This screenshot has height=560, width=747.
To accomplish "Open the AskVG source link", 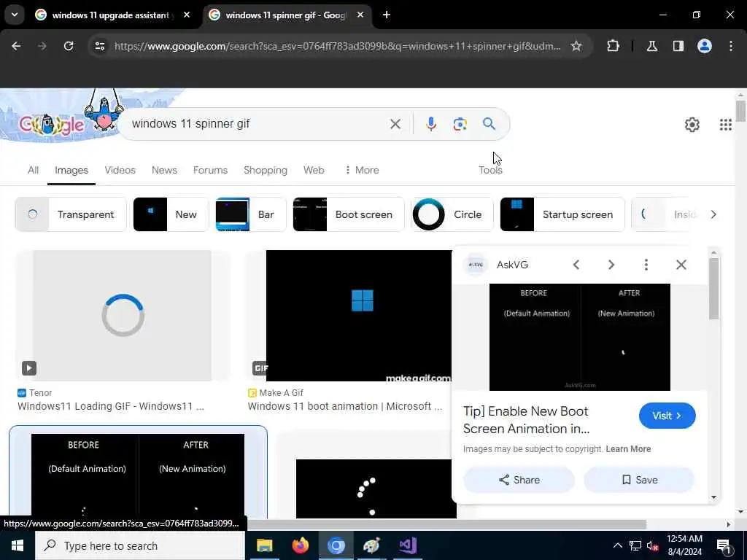I will (512, 265).
